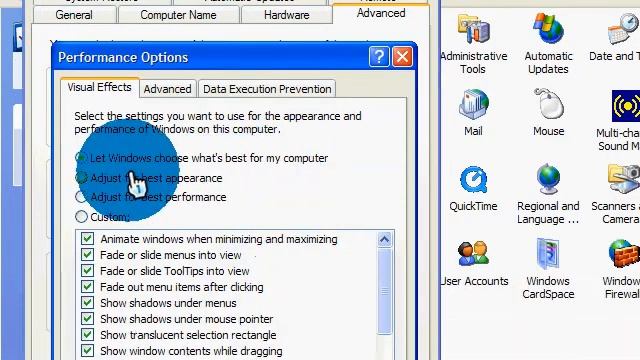Viewport: 640px width, 360px height.
Task: Select Adjust for best performance radio
Action: click(81, 197)
